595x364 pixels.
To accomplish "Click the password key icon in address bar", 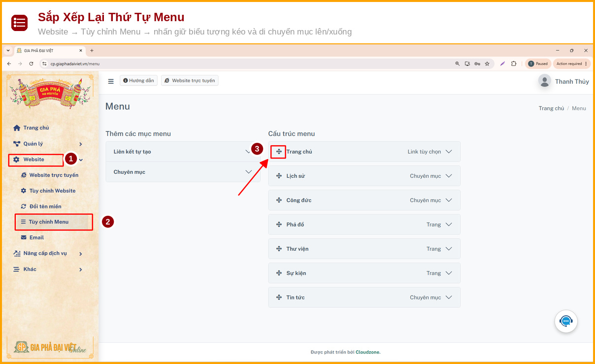I will (x=477, y=64).
